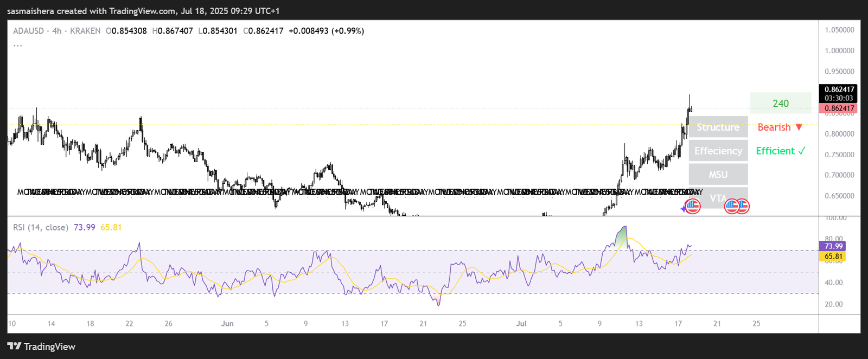Click the 03:30:03 bar countdown timer
868x359 pixels.
839,98
